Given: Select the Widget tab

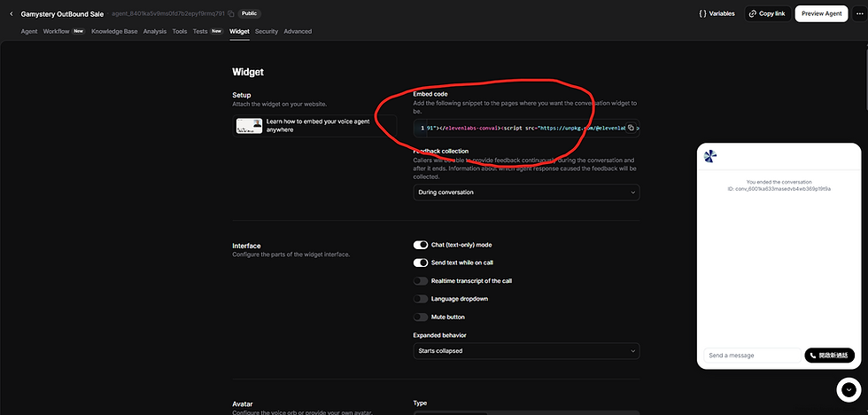Looking at the screenshot, I should (x=239, y=32).
